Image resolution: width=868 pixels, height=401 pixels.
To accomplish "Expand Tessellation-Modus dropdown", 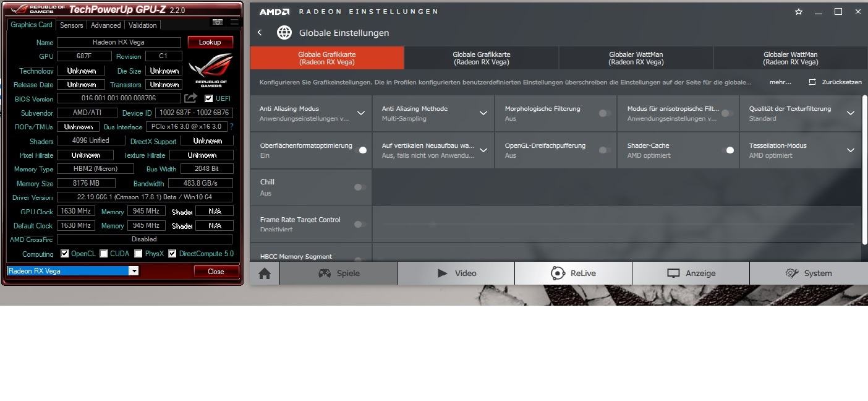I will [851, 150].
